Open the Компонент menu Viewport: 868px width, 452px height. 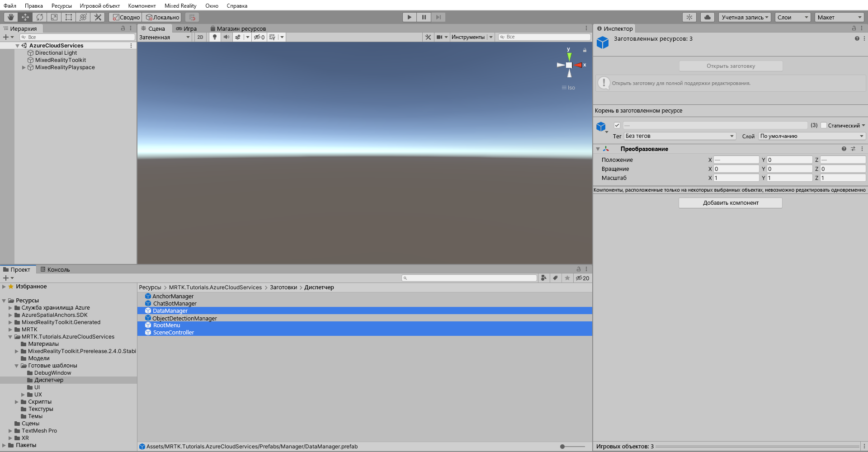142,6
